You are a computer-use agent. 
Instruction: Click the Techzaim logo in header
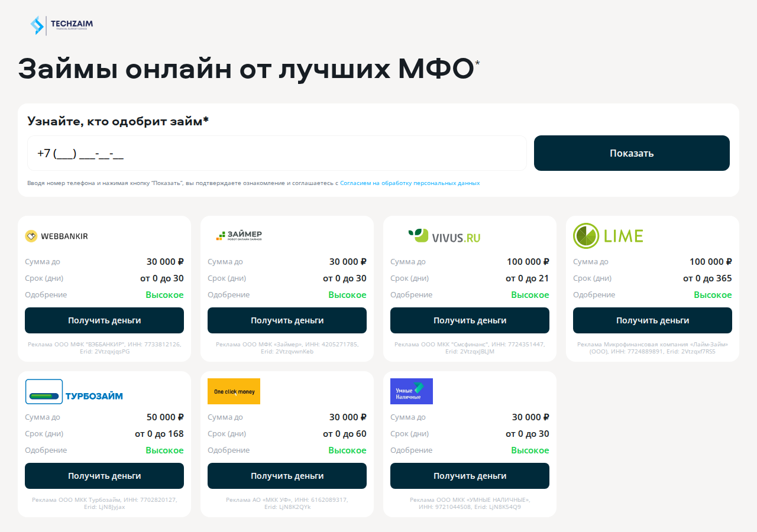[x=62, y=25]
